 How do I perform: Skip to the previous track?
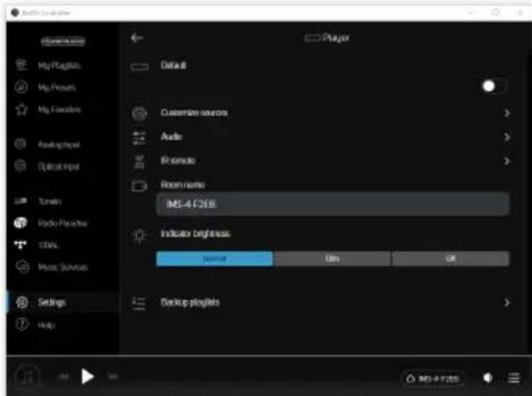[64, 376]
